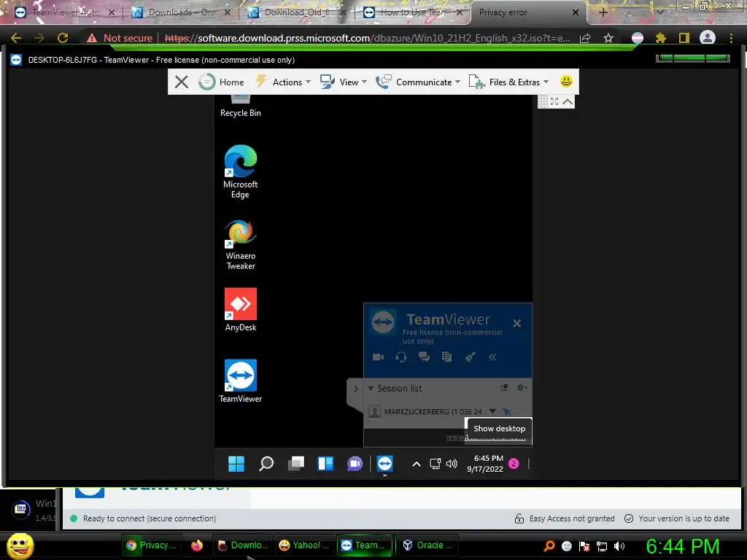The height and width of the screenshot is (560, 747).
Task: Click the video camera icon in TeamViewer panel
Action: tap(379, 357)
